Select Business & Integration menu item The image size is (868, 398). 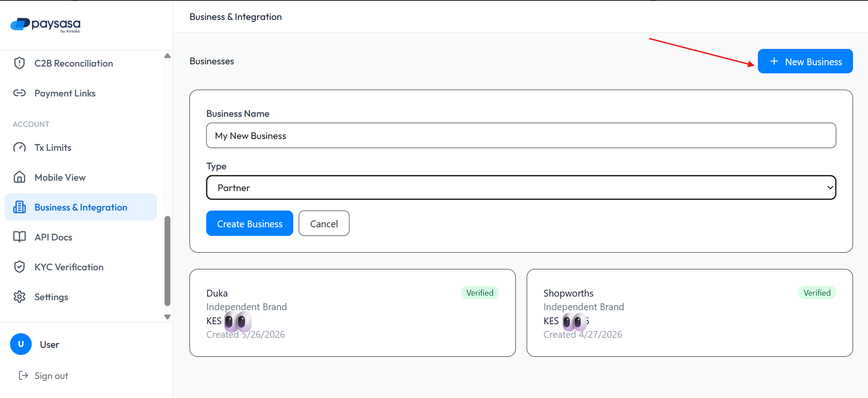[81, 207]
